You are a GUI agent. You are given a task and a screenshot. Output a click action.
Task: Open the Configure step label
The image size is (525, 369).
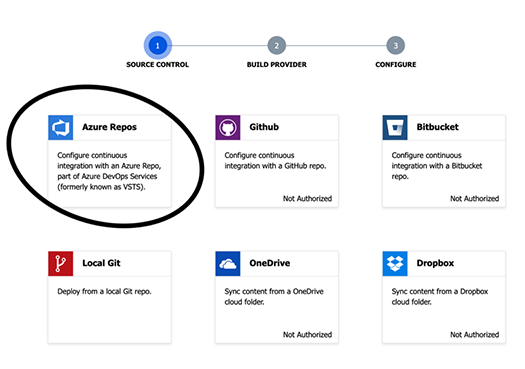(x=396, y=65)
